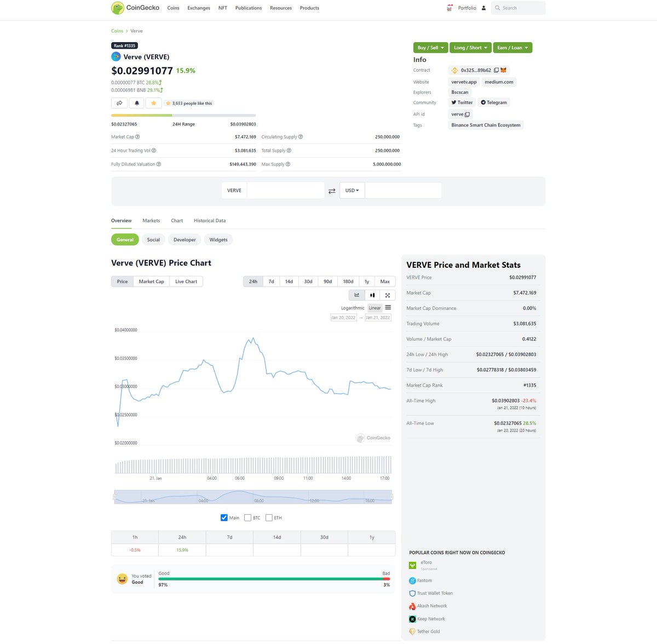Screen dimensions: 657x644
Task: Open the Coins nav menu
Action: [174, 8]
